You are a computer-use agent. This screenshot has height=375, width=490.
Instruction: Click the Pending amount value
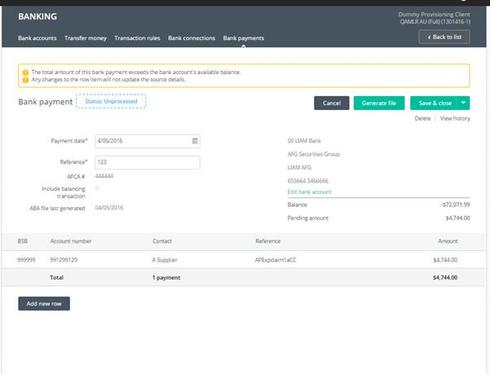pos(458,218)
